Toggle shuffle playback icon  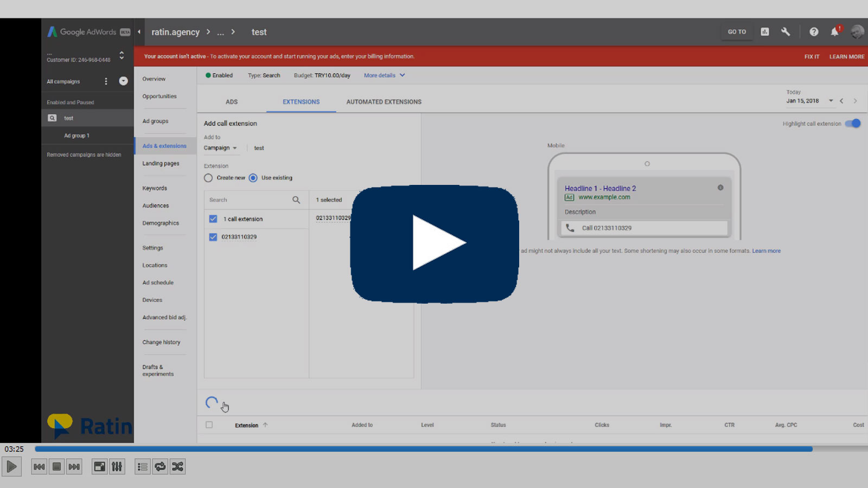click(177, 467)
